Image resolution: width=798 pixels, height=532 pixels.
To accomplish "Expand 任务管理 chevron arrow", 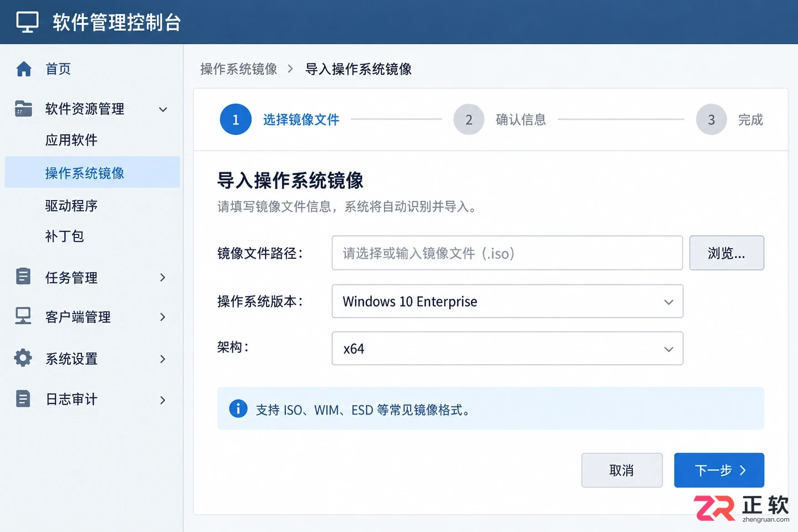I will click(x=163, y=277).
